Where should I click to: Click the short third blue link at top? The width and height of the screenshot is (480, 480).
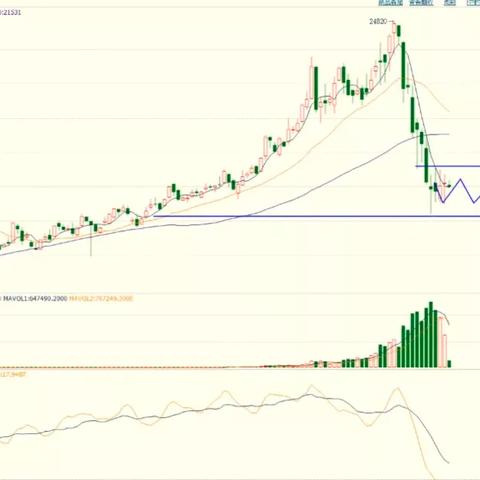[x=450, y=3]
